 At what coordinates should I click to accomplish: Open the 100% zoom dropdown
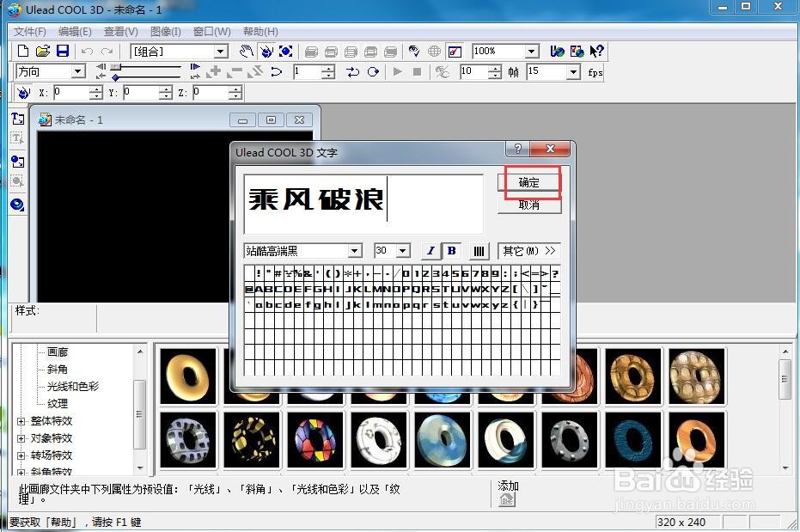(x=532, y=51)
